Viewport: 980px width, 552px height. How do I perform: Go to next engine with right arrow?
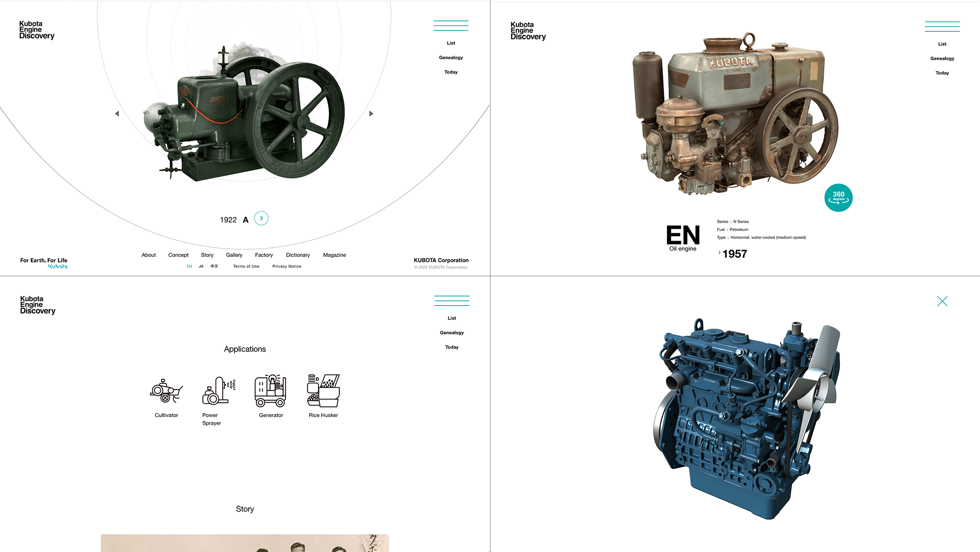click(x=371, y=113)
